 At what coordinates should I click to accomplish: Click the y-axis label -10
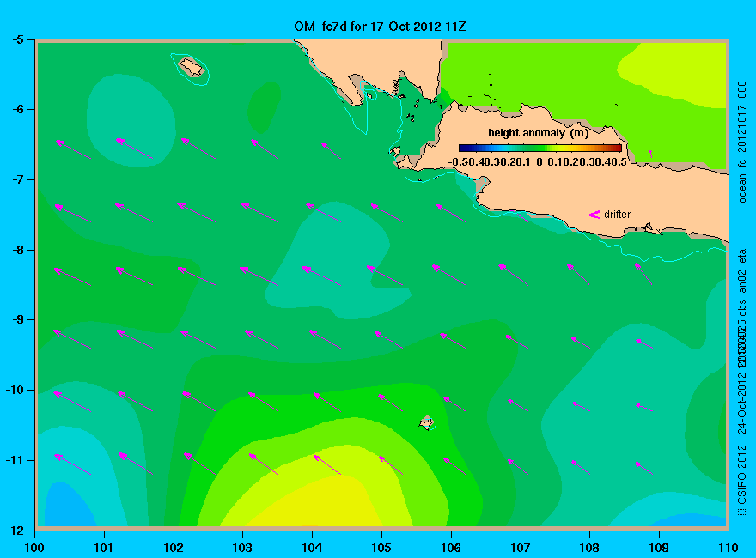[x=15, y=390]
